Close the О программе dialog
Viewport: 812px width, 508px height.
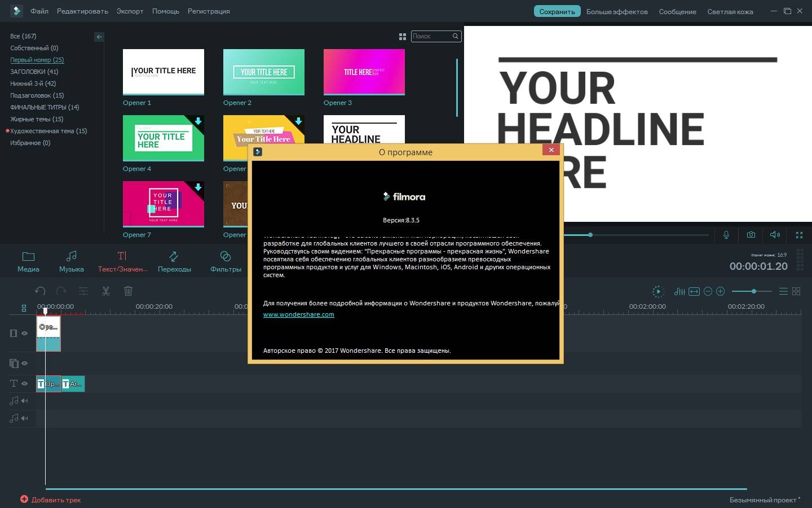(x=551, y=150)
